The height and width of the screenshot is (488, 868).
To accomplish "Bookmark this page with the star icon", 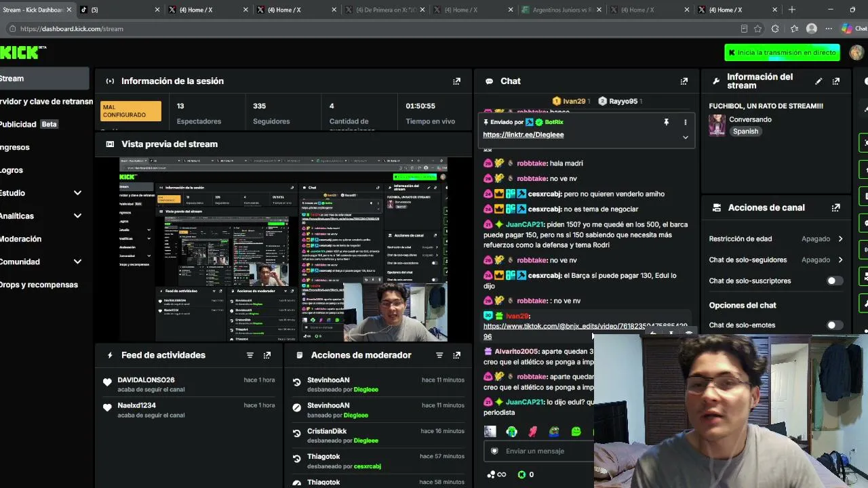I will [x=757, y=29].
